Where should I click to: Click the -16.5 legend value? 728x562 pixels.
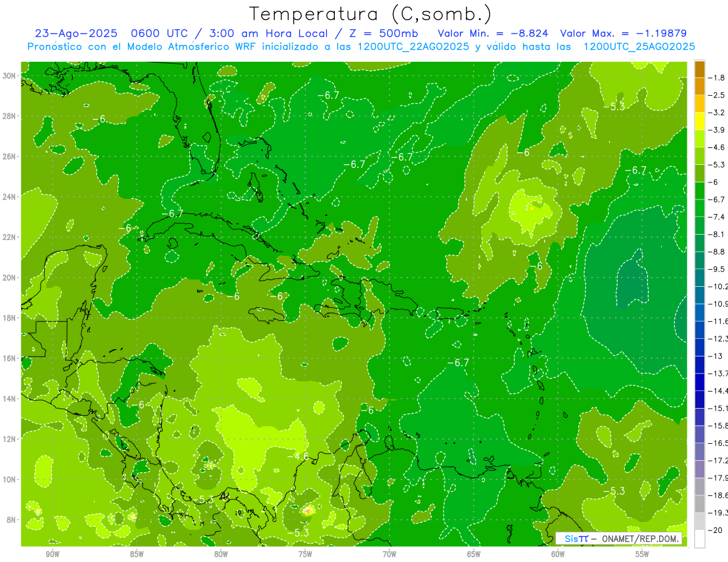tap(720, 443)
